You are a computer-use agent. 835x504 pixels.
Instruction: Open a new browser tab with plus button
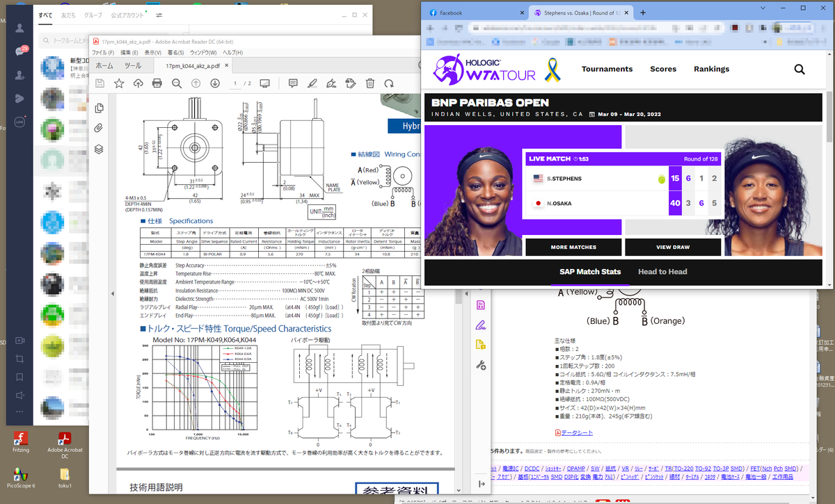pyautogui.click(x=643, y=13)
